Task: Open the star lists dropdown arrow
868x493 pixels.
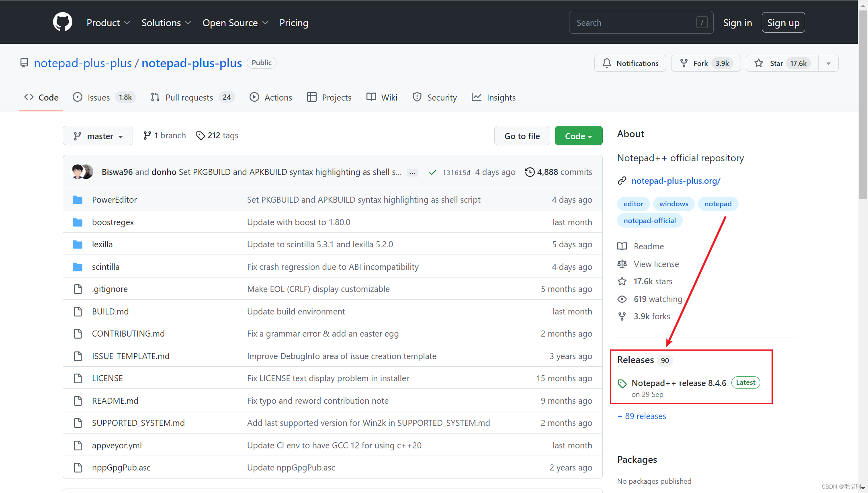Action: pos(828,63)
